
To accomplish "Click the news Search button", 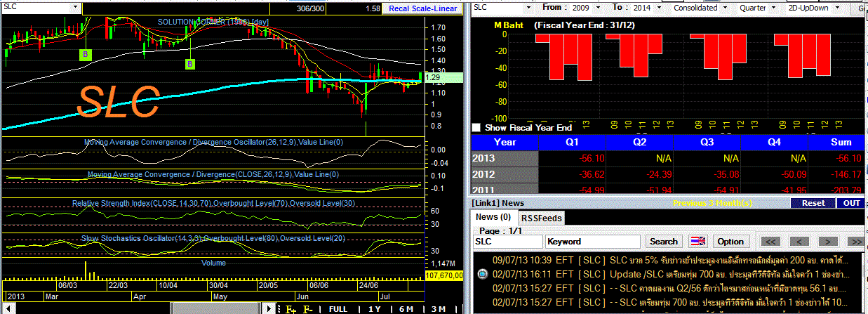I will (x=664, y=241).
